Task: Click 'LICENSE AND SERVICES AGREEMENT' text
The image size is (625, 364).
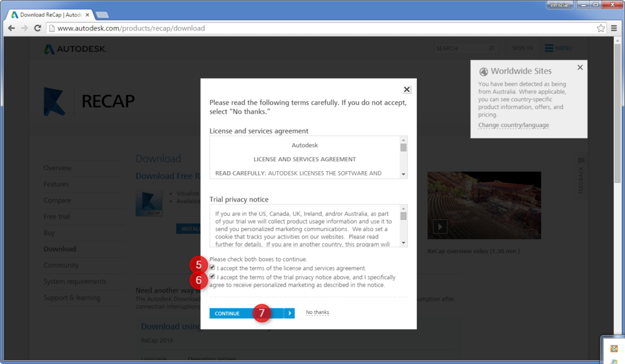Action: 304,159
